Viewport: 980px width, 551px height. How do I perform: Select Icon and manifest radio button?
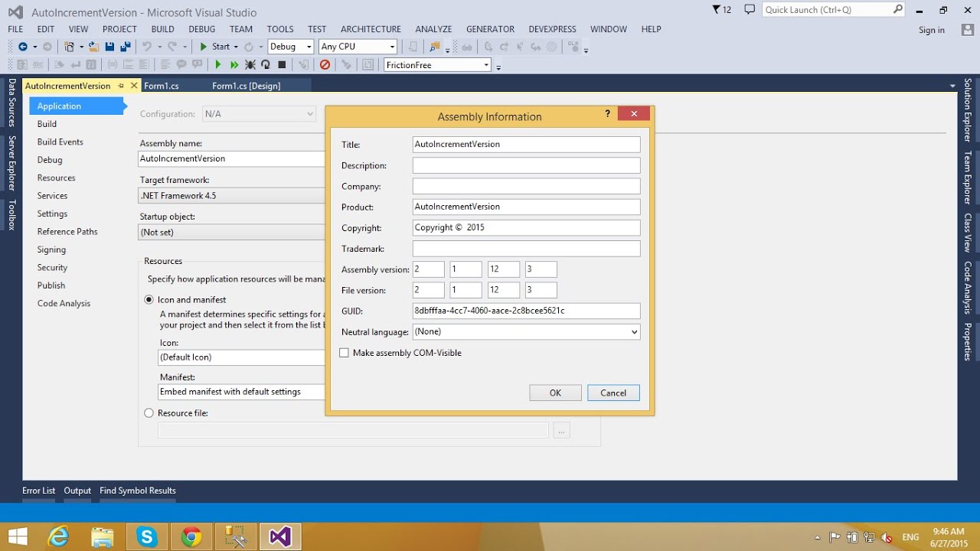(x=149, y=299)
